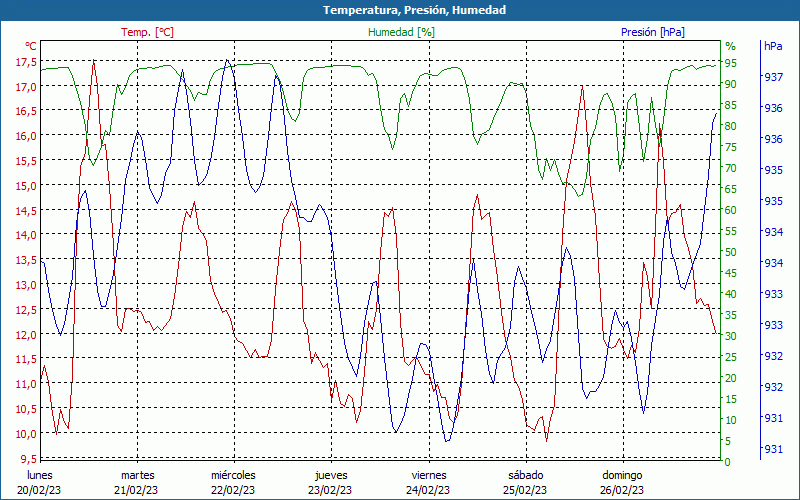Click the "10,5" temperature axis value
The image size is (800, 500).
(x=26, y=409)
